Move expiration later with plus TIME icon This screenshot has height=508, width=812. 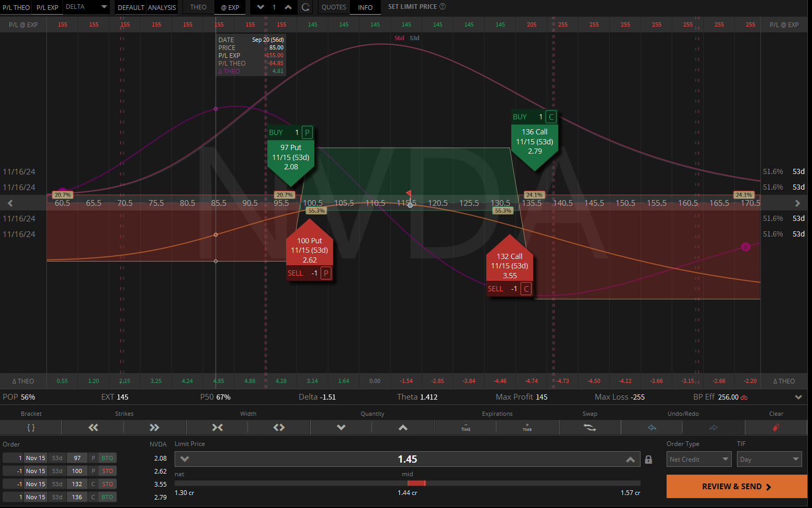[527, 427]
